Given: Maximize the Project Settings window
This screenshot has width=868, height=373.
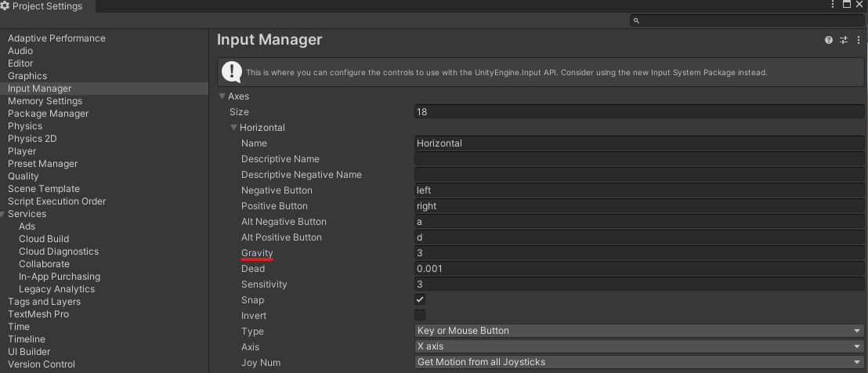Looking at the screenshot, I should pyautogui.click(x=846, y=5).
